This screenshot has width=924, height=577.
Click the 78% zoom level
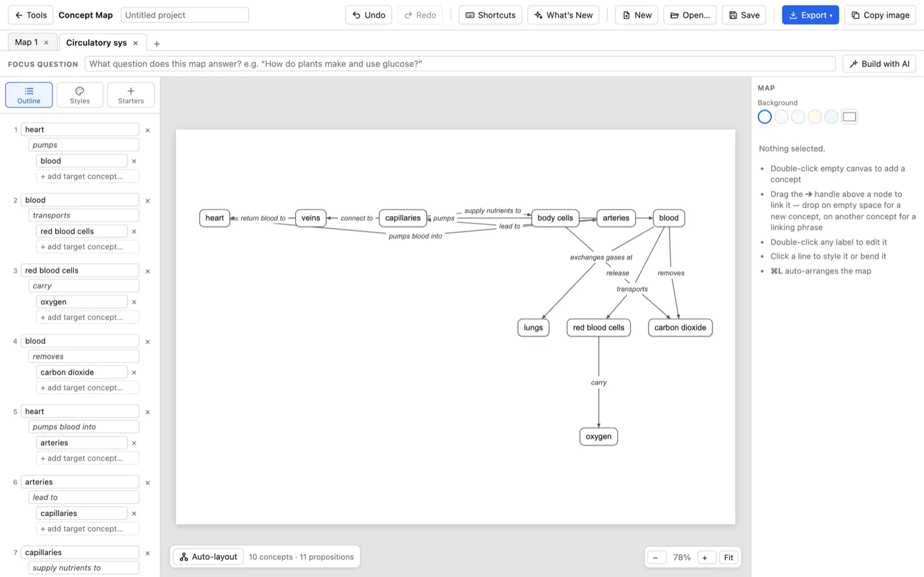tap(681, 557)
